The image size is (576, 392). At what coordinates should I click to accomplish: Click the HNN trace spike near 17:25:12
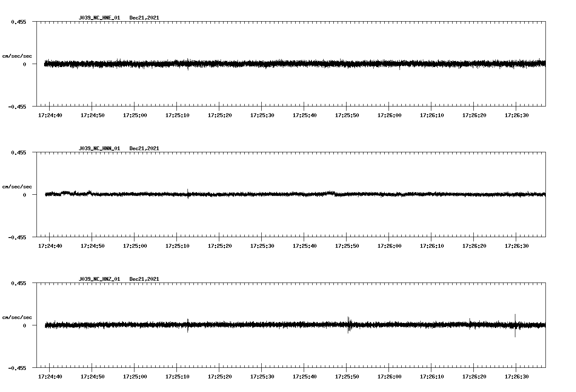click(188, 194)
